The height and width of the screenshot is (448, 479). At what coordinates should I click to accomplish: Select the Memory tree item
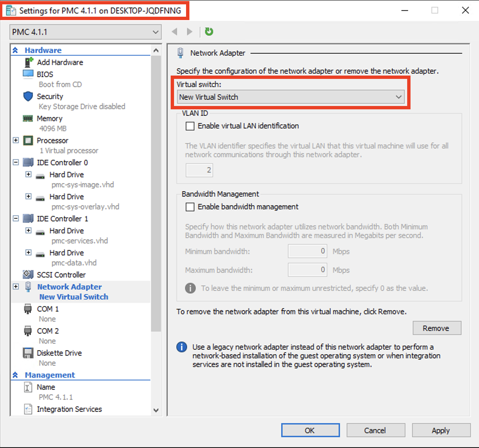click(50, 118)
